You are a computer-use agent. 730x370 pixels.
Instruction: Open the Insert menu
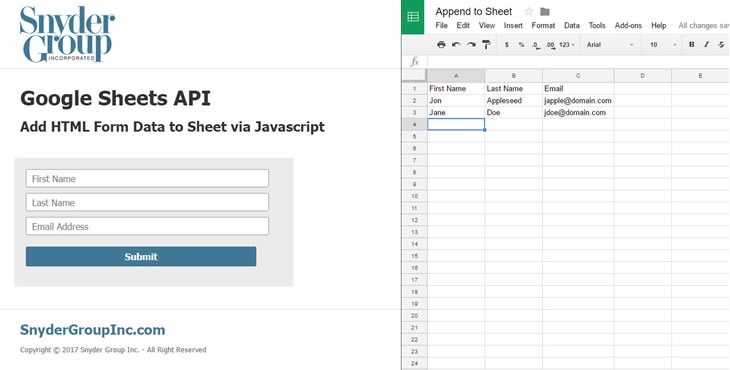tap(513, 26)
